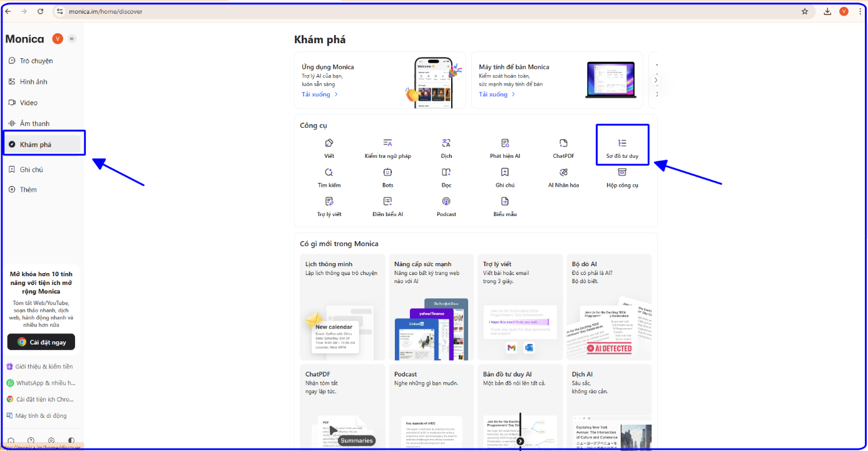Open WhatsApp & nhiều hơn link
The image size is (868, 451).
(x=41, y=383)
